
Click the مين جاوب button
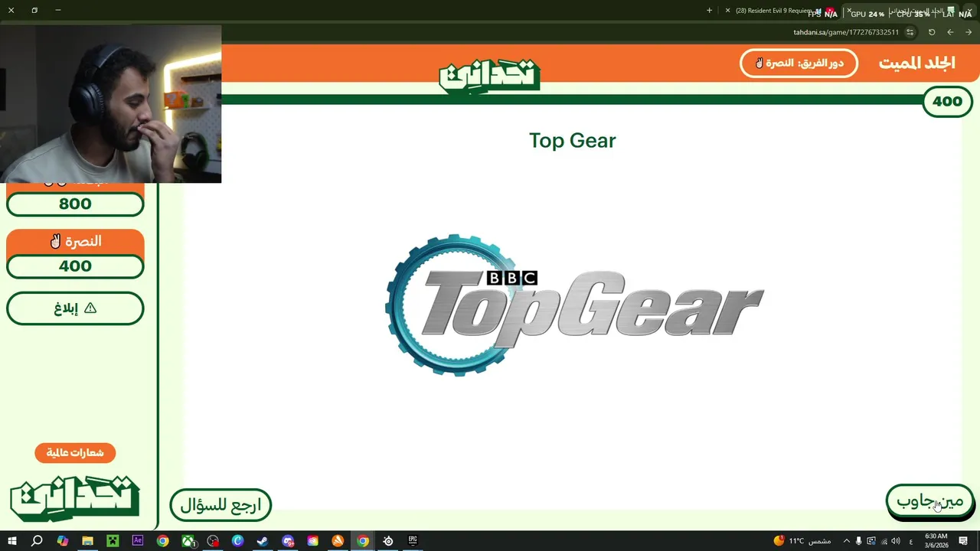pyautogui.click(x=929, y=502)
